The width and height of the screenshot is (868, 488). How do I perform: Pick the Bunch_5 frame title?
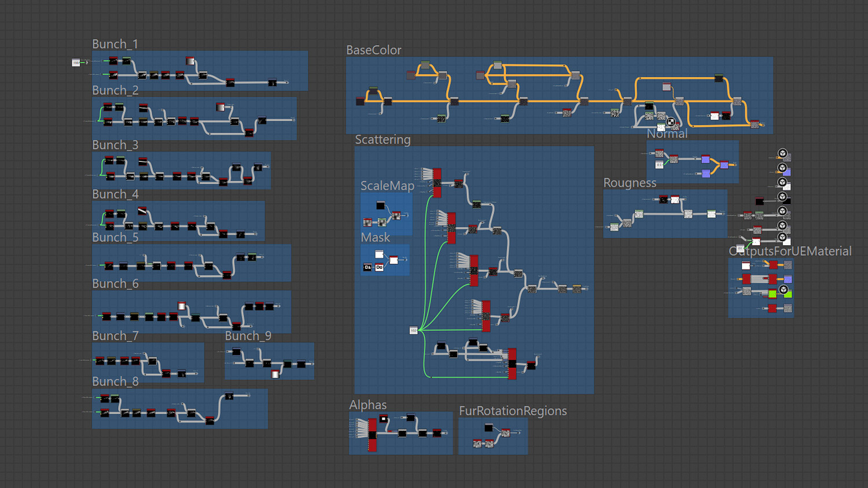[115, 237]
